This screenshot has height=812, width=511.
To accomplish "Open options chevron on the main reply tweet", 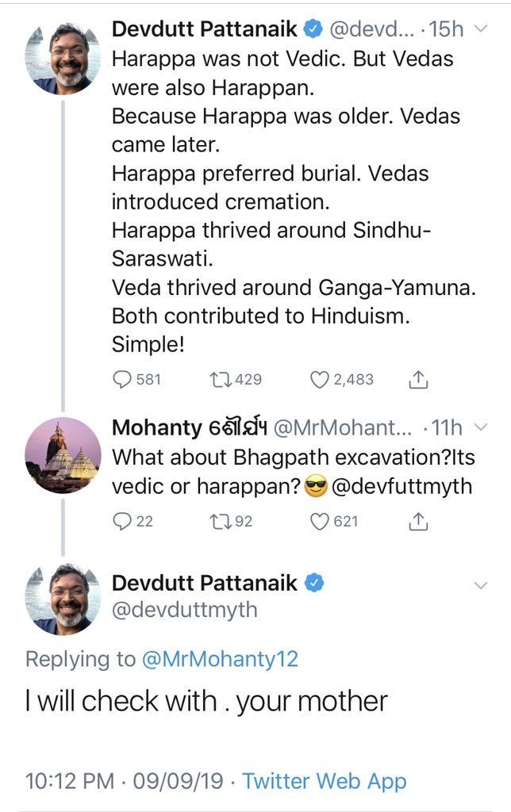I will pyautogui.click(x=480, y=585).
